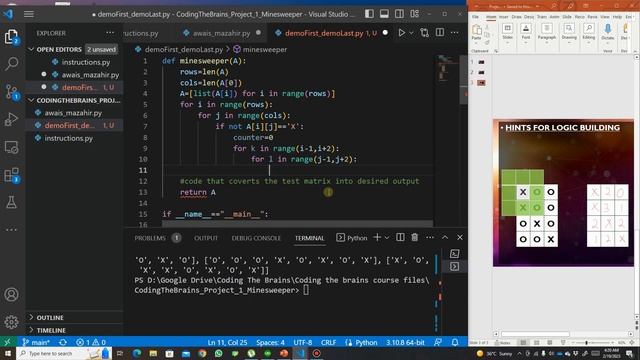
Task: Click Synchronize Changes icon in status bar
Action: 63,342
